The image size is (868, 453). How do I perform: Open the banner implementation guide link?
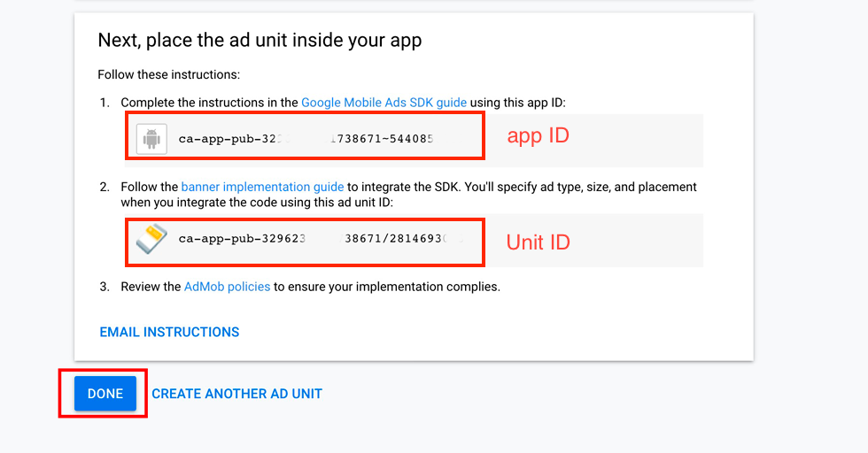pyautogui.click(x=262, y=187)
